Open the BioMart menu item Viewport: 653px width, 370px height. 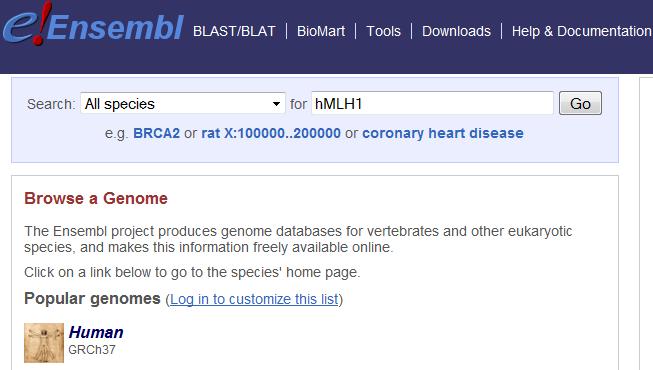tap(321, 31)
